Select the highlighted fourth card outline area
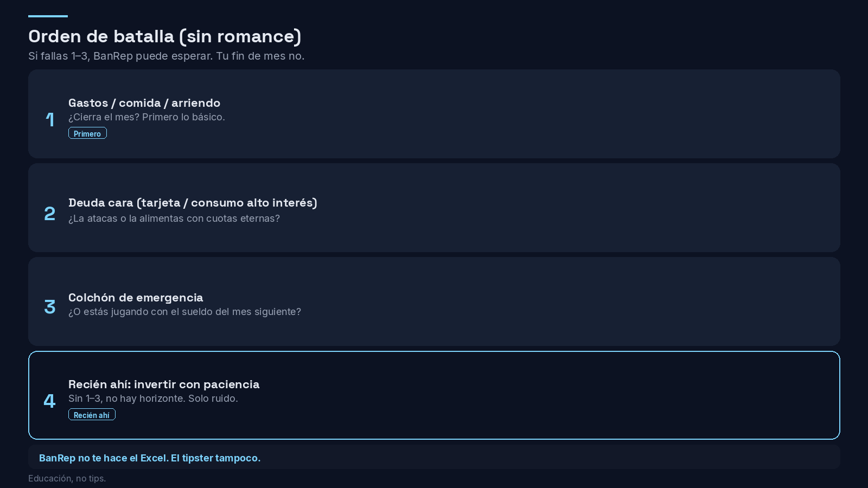Screen dimensions: 868x488 click(434, 395)
